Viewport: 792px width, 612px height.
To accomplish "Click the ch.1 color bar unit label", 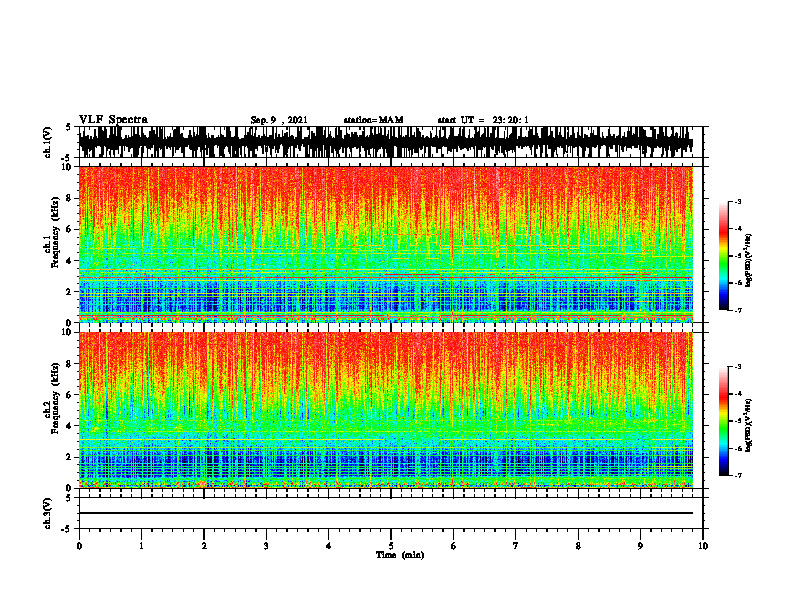I will pos(749,260).
